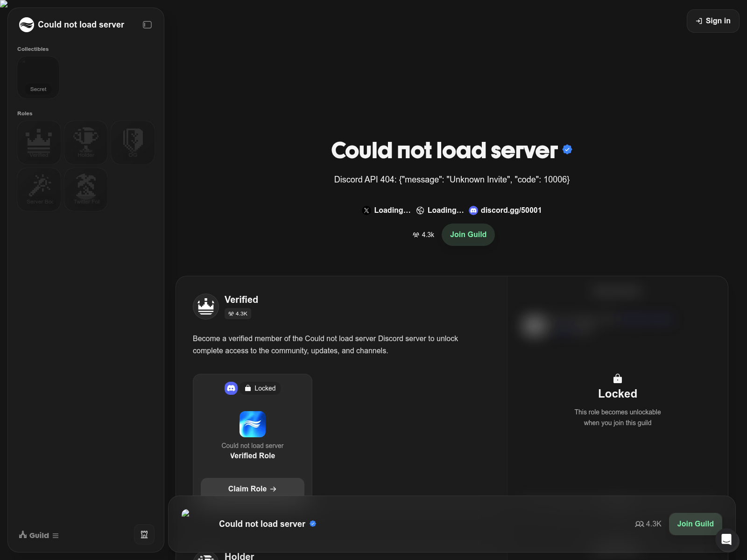The width and height of the screenshot is (747, 560).
Task: Click the Sign in button
Action: (713, 21)
